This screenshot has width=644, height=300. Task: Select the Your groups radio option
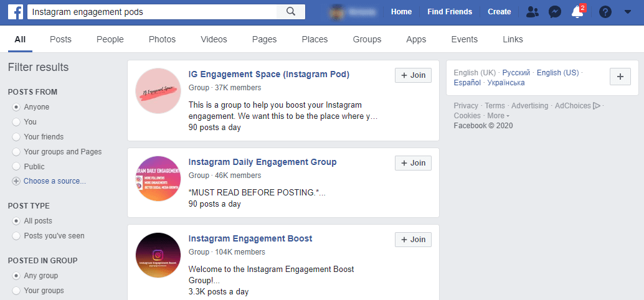click(x=16, y=291)
